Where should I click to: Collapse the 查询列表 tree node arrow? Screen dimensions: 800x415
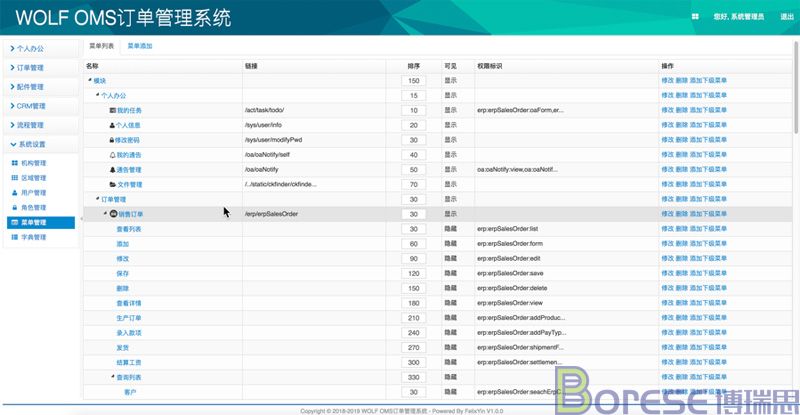coord(113,377)
